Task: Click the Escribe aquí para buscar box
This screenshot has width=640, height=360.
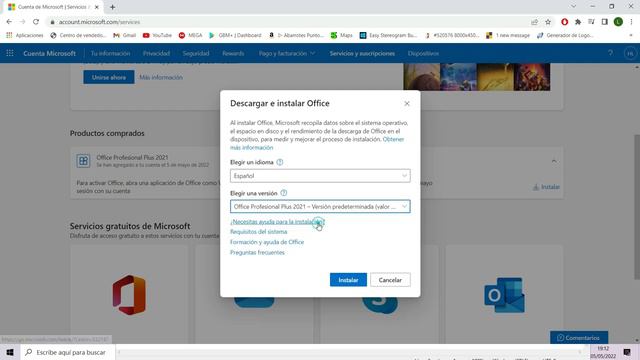Action: point(68,352)
